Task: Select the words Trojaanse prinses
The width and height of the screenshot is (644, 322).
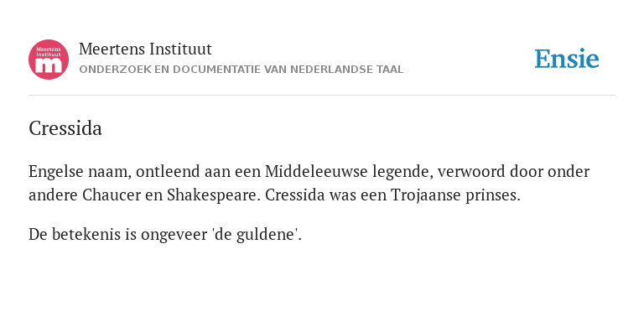Action: click(455, 196)
